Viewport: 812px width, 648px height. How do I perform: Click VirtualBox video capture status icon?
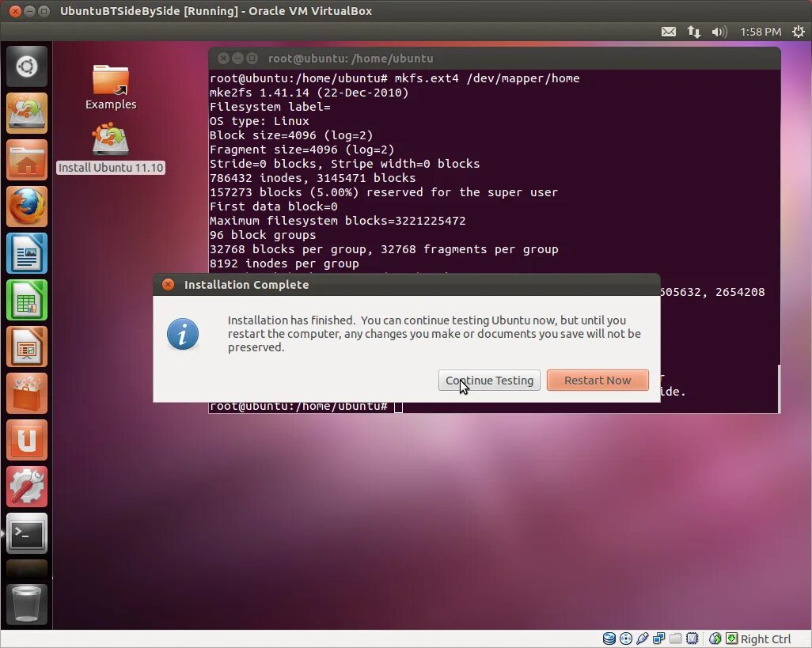692,639
